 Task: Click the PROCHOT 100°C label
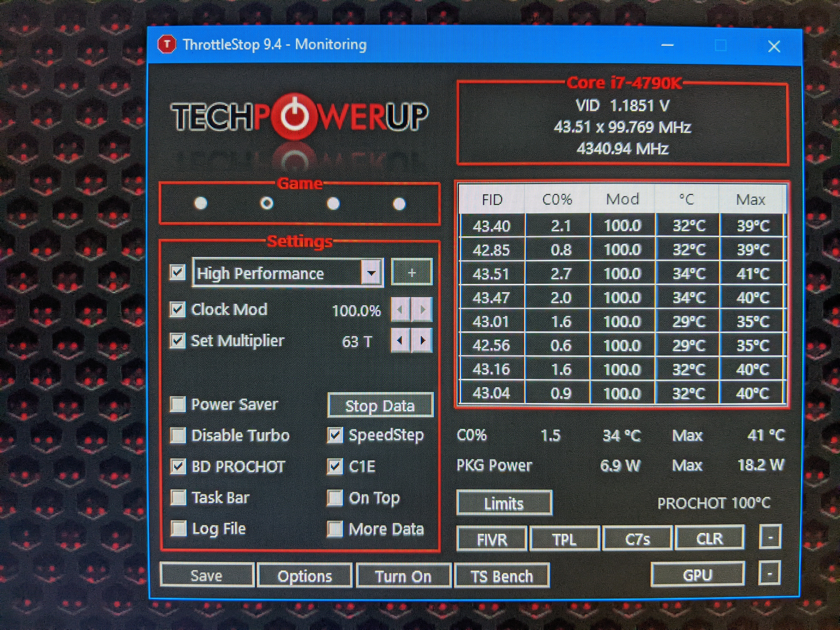714,503
